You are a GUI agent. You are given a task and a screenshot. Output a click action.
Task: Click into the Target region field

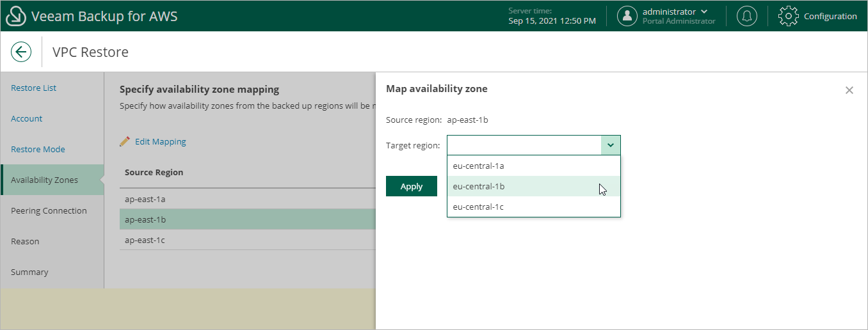click(x=524, y=145)
